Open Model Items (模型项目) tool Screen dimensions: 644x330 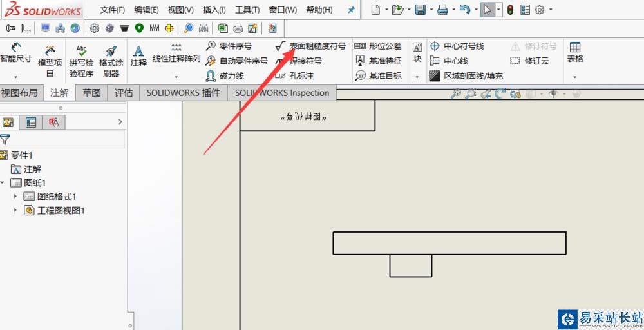point(50,61)
